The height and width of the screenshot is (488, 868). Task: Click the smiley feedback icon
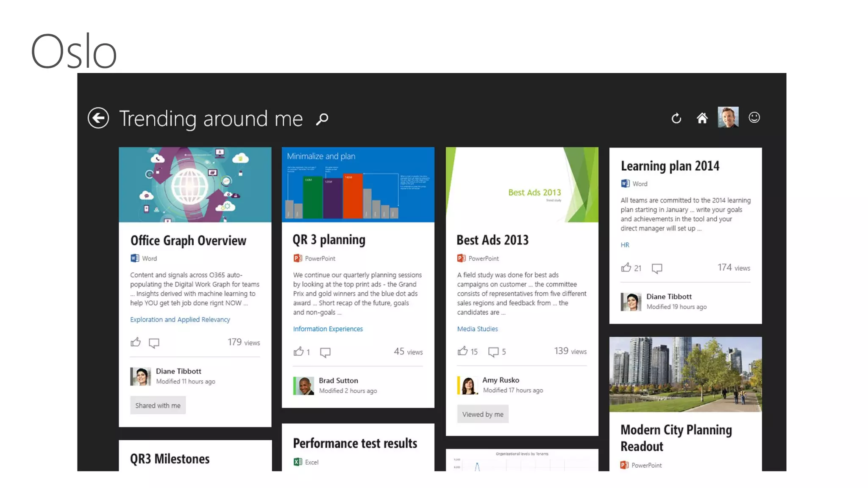(x=754, y=117)
